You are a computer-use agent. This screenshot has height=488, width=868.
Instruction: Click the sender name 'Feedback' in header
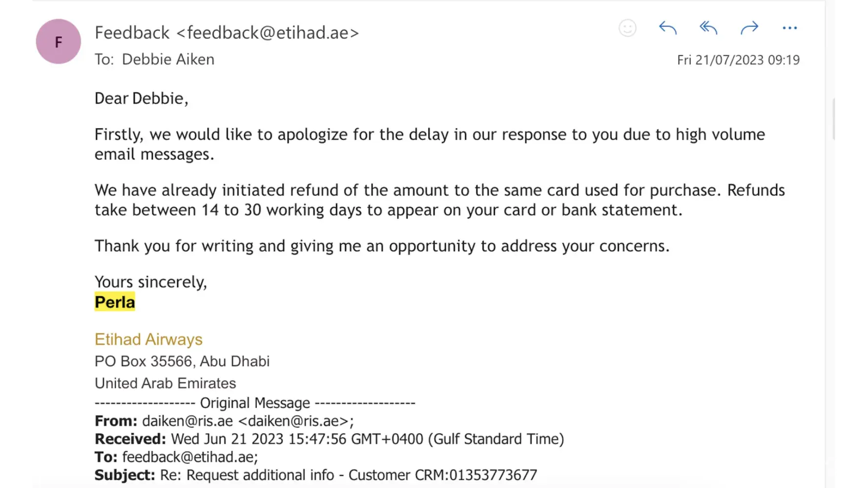pos(132,33)
